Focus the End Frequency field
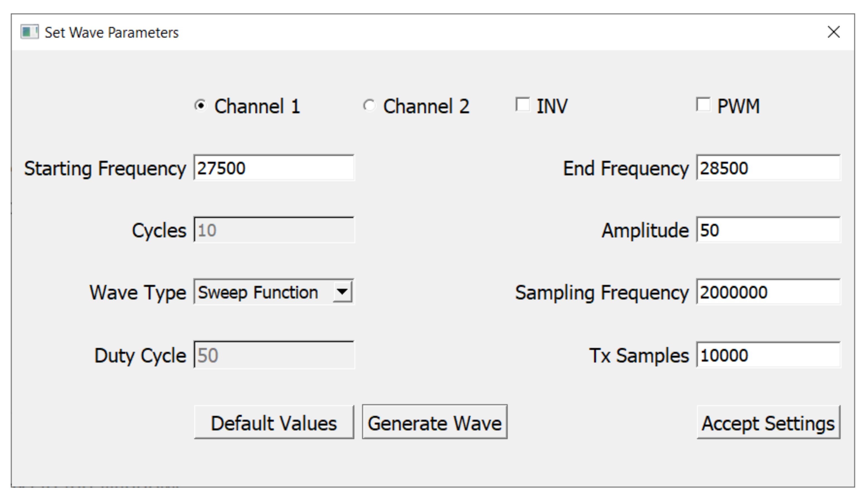The height and width of the screenshot is (500, 868). 768,168
